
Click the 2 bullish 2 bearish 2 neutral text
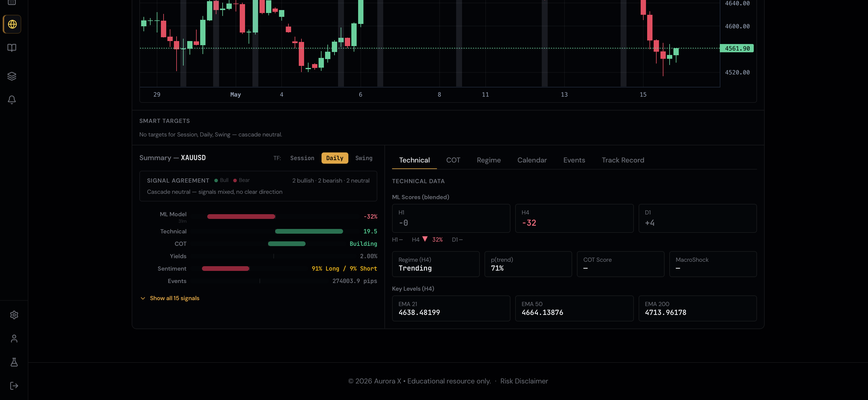pos(331,181)
